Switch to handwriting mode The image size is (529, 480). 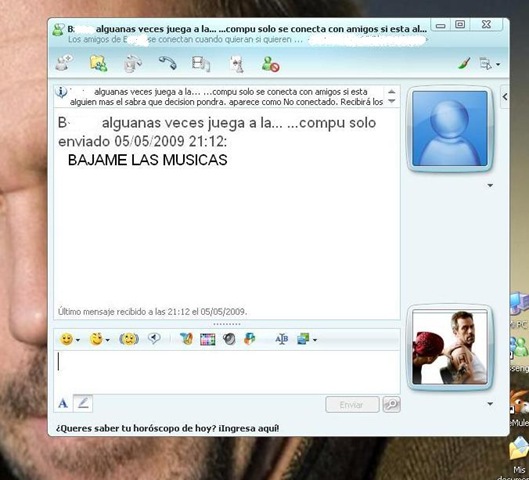83,403
